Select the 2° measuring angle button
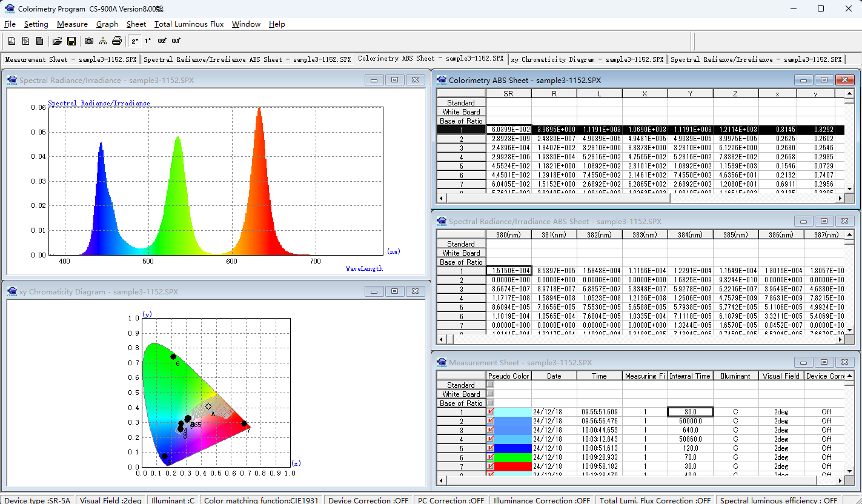Image resolution: width=862 pixels, height=504 pixels. click(135, 41)
